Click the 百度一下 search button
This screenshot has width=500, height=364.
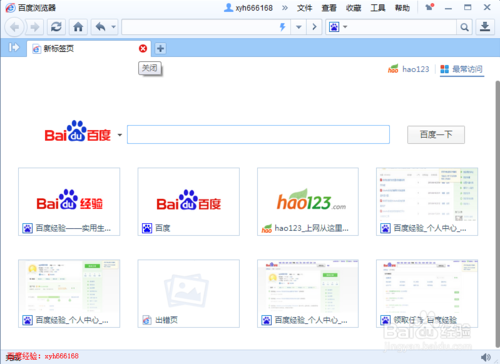click(436, 135)
